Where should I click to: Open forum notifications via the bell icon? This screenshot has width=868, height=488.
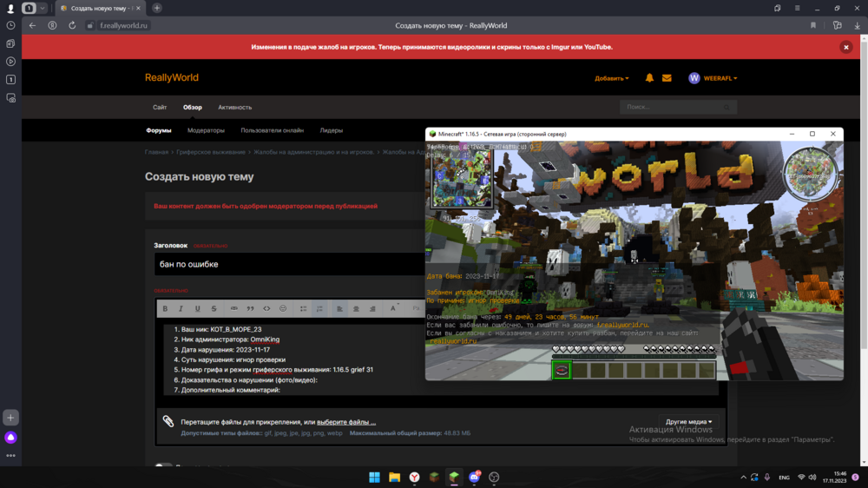(x=649, y=78)
